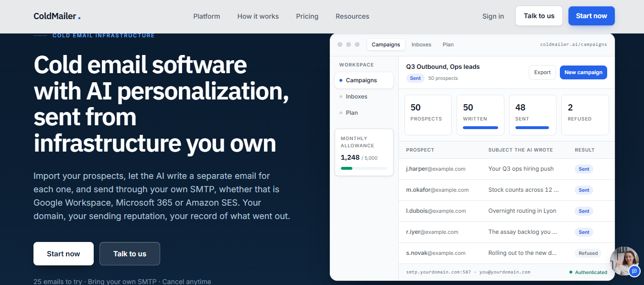Click the 50 Prospects stat card
The height and width of the screenshot is (285, 644).
(428, 115)
